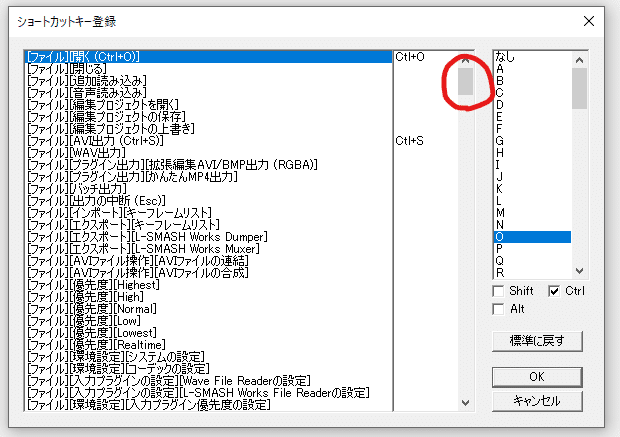Select key B in the key list
The width and height of the screenshot is (620, 437).
tap(533, 81)
